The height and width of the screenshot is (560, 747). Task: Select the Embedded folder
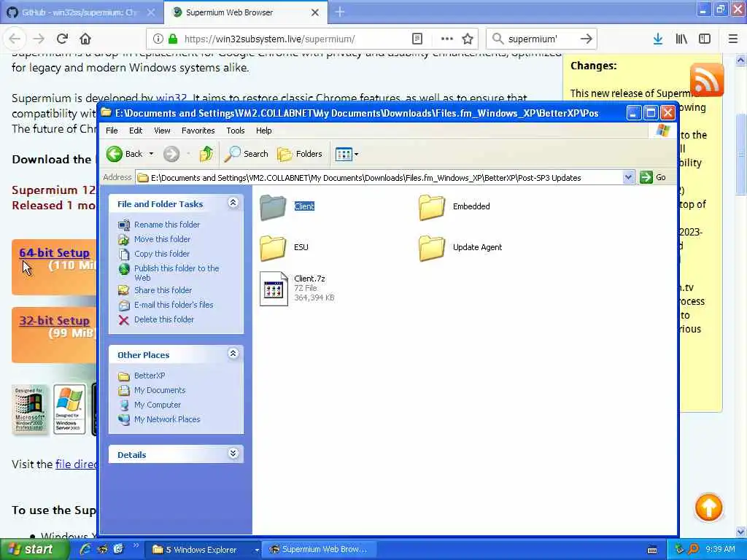454,206
